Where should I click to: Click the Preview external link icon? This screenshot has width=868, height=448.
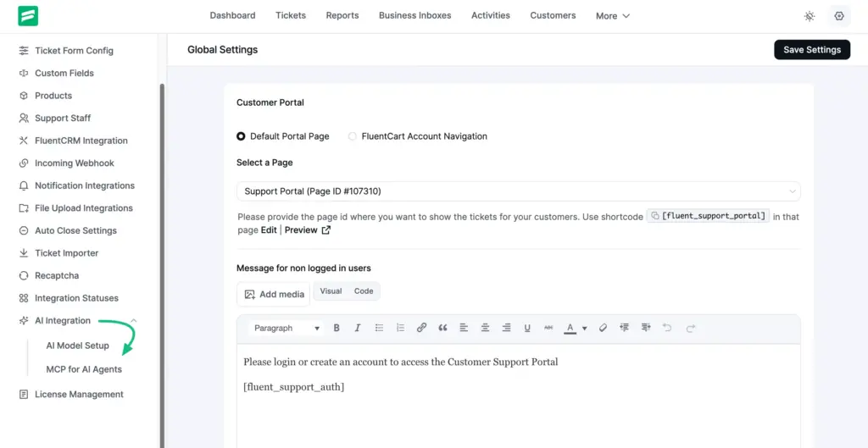(x=326, y=230)
